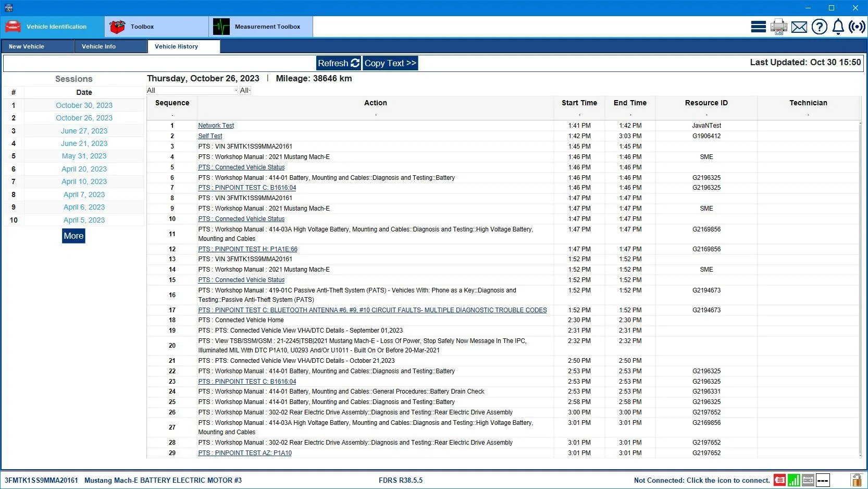The width and height of the screenshot is (868, 489).
Task: Open the Vehicle Identification tab
Action: pyautogui.click(x=52, y=27)
